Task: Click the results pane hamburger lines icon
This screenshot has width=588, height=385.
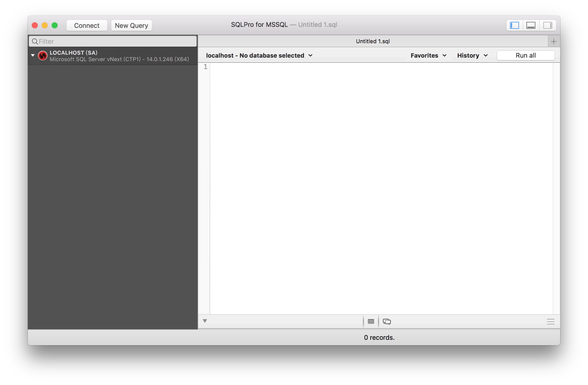Action: pos(551,322)
